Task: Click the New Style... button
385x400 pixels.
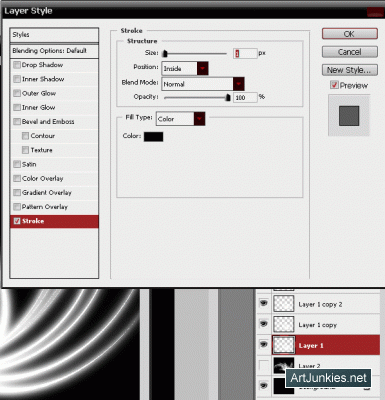Action: [x=350, y=70]
